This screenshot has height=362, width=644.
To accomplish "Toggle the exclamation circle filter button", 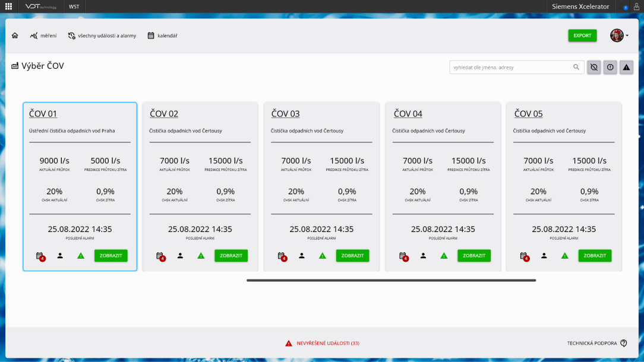I will [x=610, y=67].
